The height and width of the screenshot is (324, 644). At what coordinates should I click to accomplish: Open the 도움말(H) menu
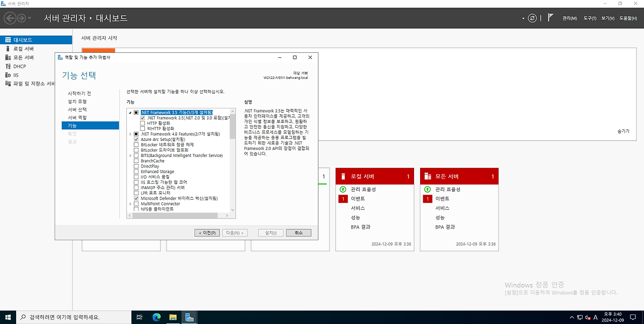click(x=628, y=18)
